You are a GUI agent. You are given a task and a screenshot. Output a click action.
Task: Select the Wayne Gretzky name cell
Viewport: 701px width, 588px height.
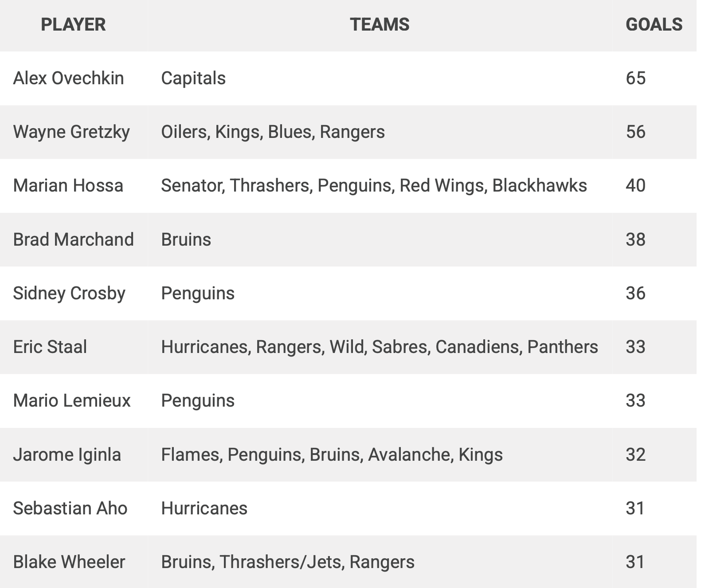[71, 132]
